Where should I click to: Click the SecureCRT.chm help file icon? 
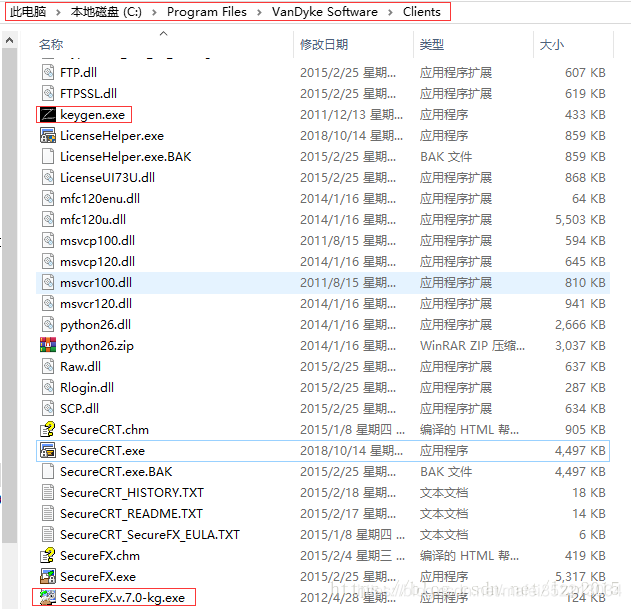[x=48, y=429]
